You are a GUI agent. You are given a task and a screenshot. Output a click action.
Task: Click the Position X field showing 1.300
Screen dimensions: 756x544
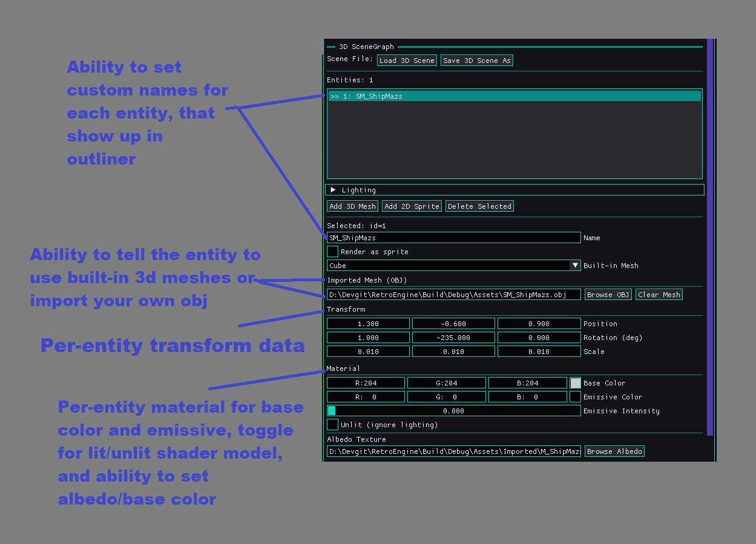click(367, 323)
